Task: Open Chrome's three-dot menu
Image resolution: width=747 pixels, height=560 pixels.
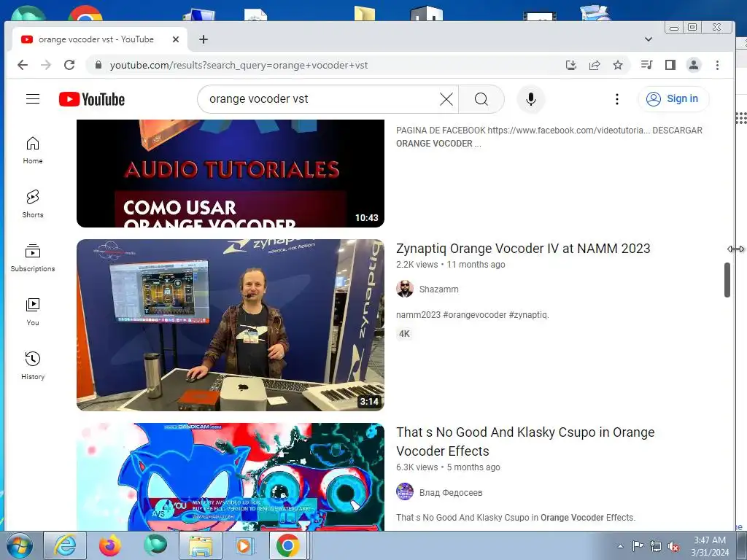Action: (x=718, y=65)
